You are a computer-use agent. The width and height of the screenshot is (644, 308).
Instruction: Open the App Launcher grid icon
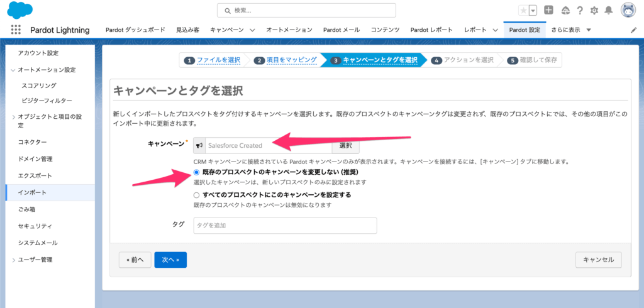[x=16, y=30]
